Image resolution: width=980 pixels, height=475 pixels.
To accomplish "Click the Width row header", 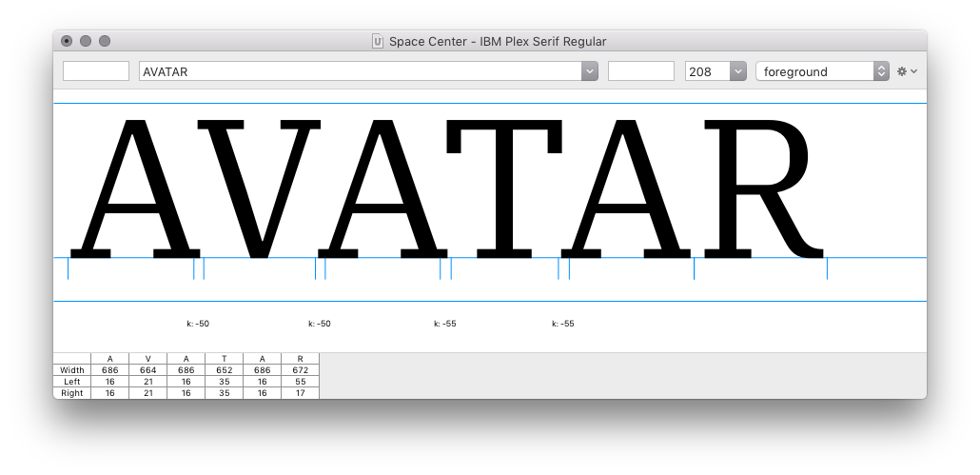I will [x=72, y=370].
